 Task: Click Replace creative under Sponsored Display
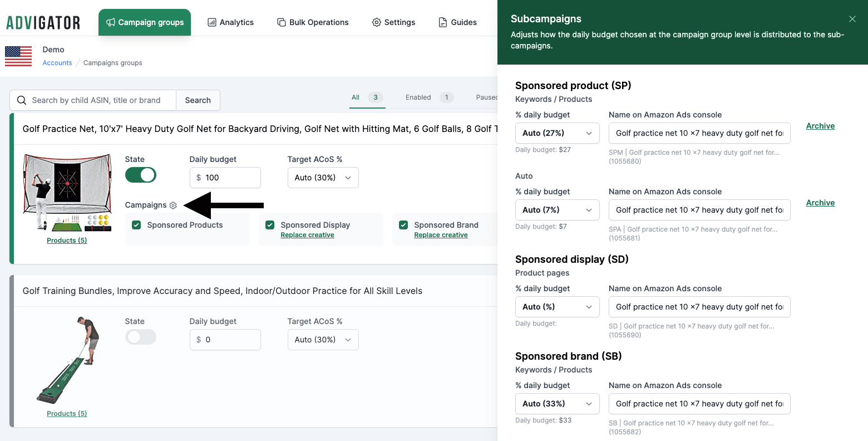pos(307,235)
